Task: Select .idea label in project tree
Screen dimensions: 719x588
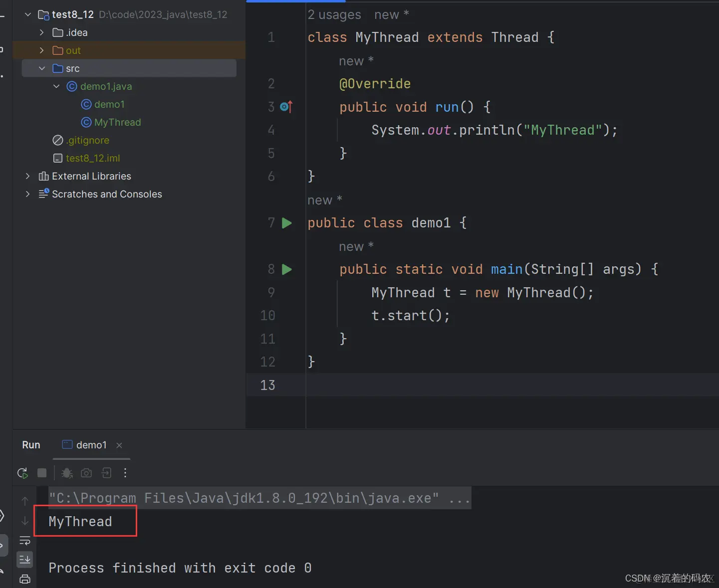Action: (77, 32)
